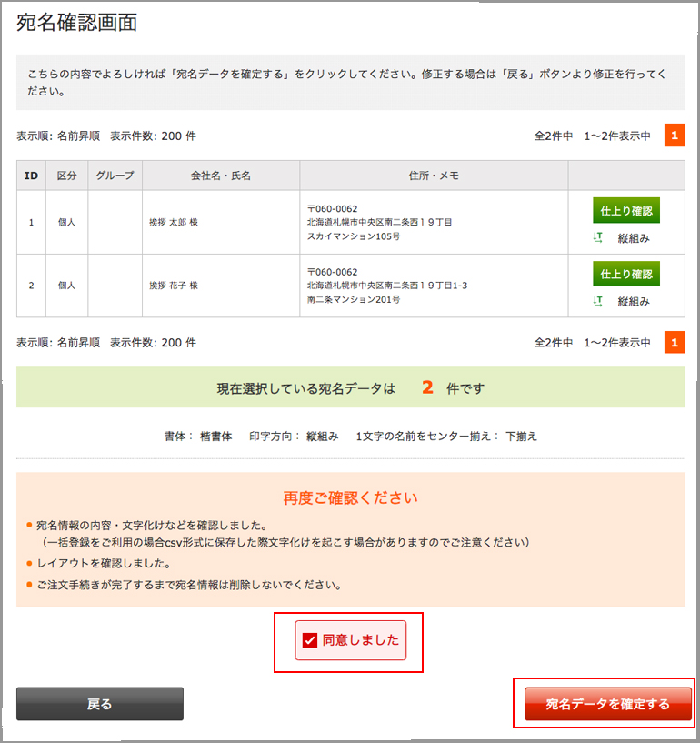Confirm with 宛名データを確定する button
Image resolution: width=700 pixels, height=743 pixels.
pyautogui.click(x=607, y=704)
